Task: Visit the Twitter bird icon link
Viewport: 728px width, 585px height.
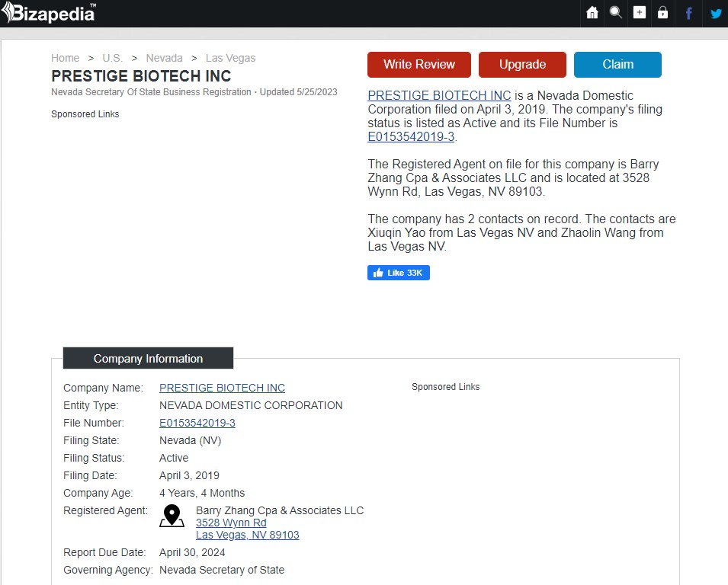Action: point(716,14)
